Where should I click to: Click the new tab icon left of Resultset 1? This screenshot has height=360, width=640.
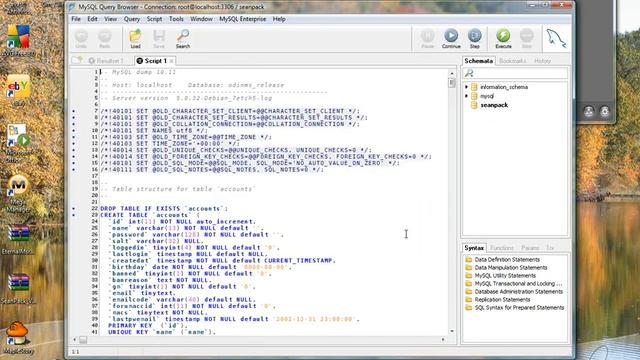[77, 60]
